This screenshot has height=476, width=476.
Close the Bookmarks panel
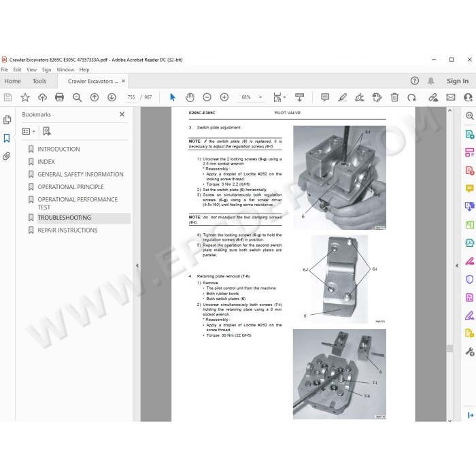tap(122, 114)
